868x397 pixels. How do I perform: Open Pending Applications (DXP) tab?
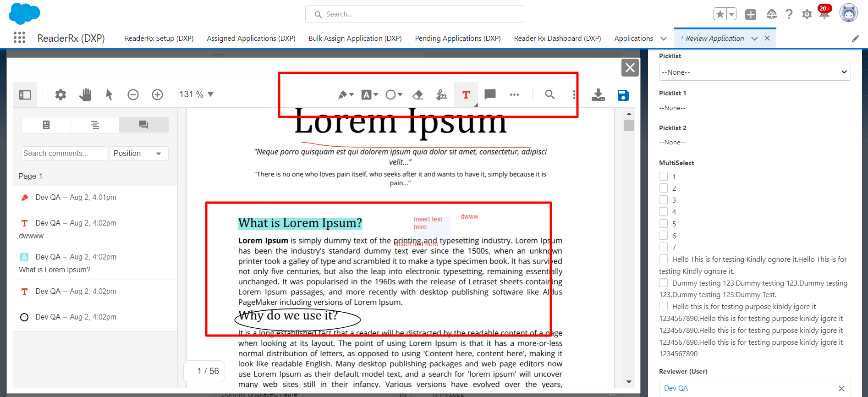pyautogui.click(x=457, y=39)
